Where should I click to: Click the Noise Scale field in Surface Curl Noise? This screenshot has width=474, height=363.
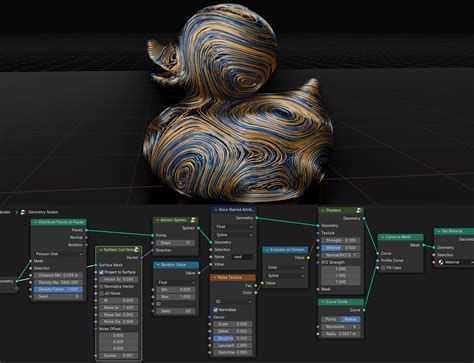(x=119, y=307)
